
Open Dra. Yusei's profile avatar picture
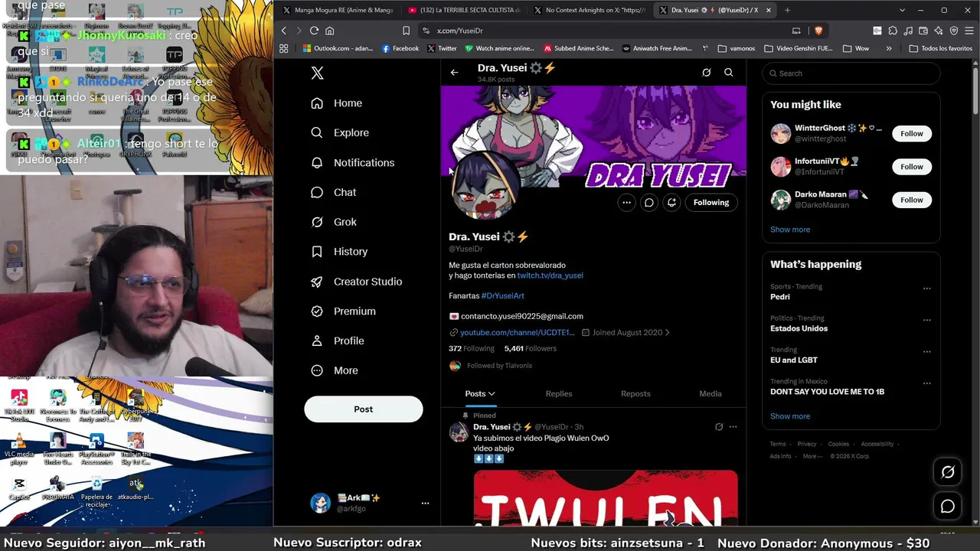485,185
